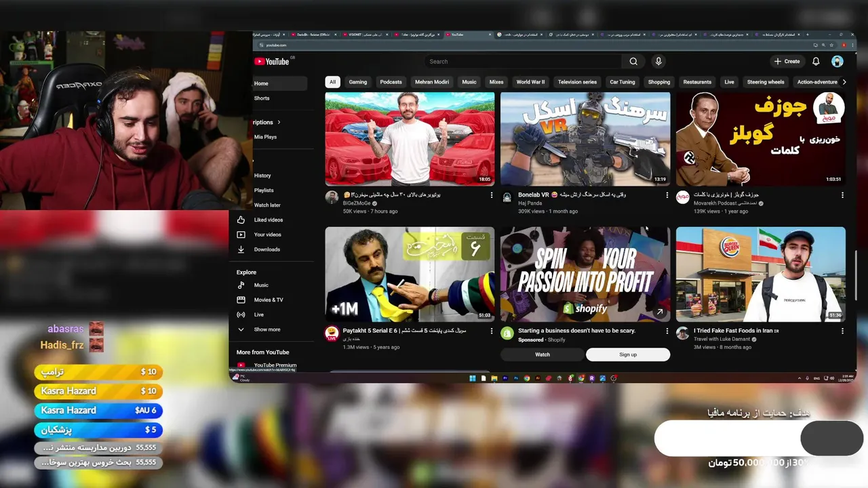868x488 pixels.
Task: Click Paytakht 5 video channel avatar
Action: point(332,333)
